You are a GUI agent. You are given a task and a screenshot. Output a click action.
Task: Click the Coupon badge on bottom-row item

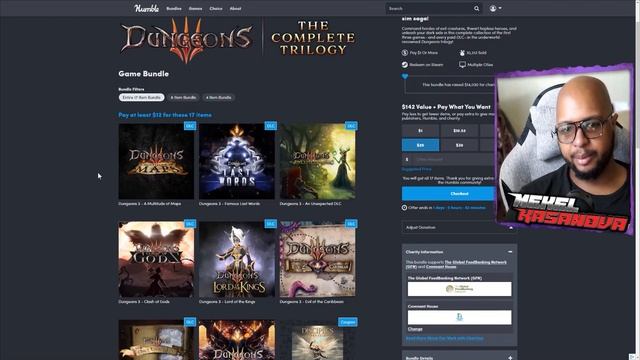348,322
